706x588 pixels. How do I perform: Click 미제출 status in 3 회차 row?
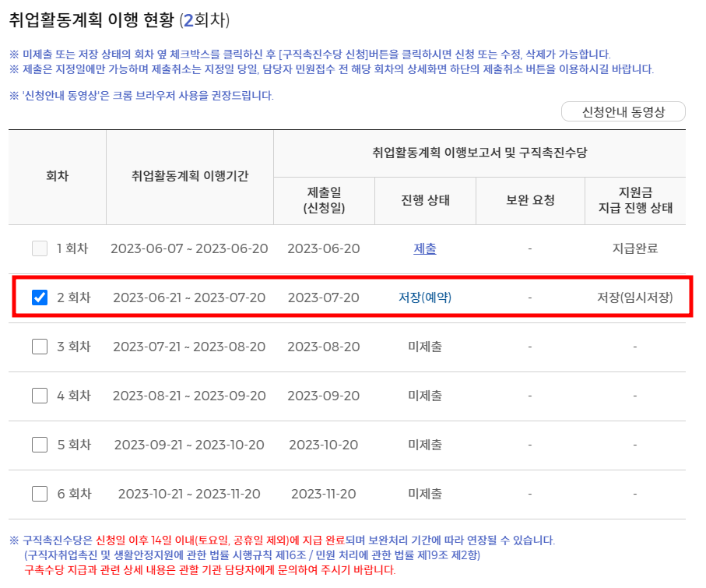pyautogui.click(x=424, y=347)
